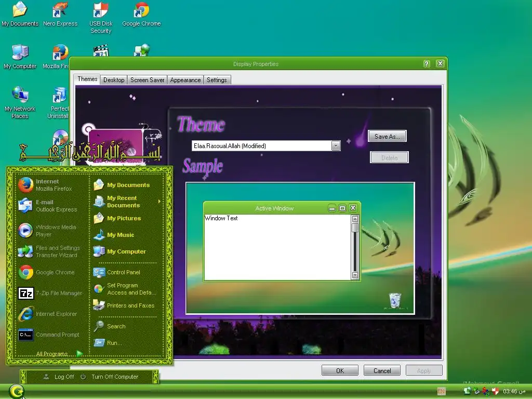The width and height of the screenshot is (532, 399).
Task: Click the taskbar clock showing 03:46
Action: pyautogui.click(x=514, y=391)
